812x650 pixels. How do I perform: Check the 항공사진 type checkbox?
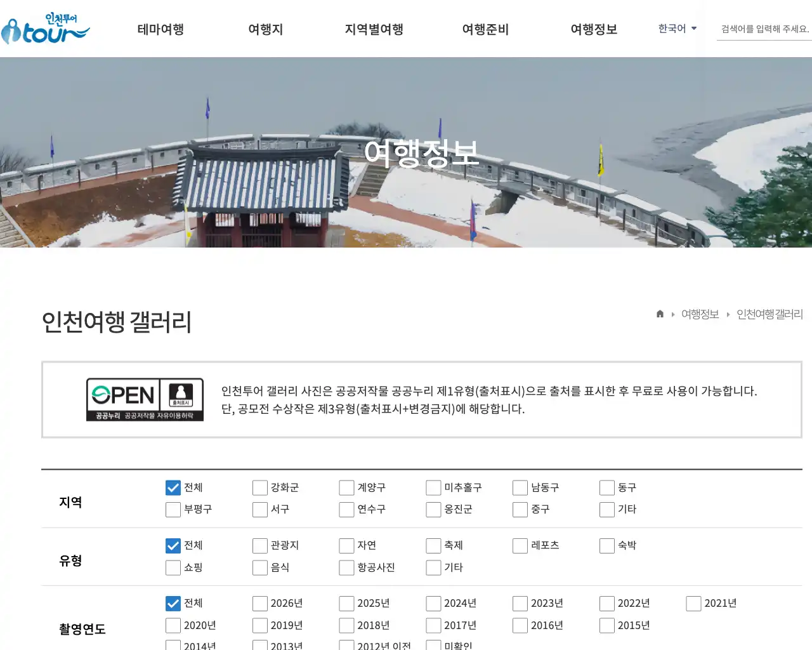pyautogui.click(x=346, y=567)
